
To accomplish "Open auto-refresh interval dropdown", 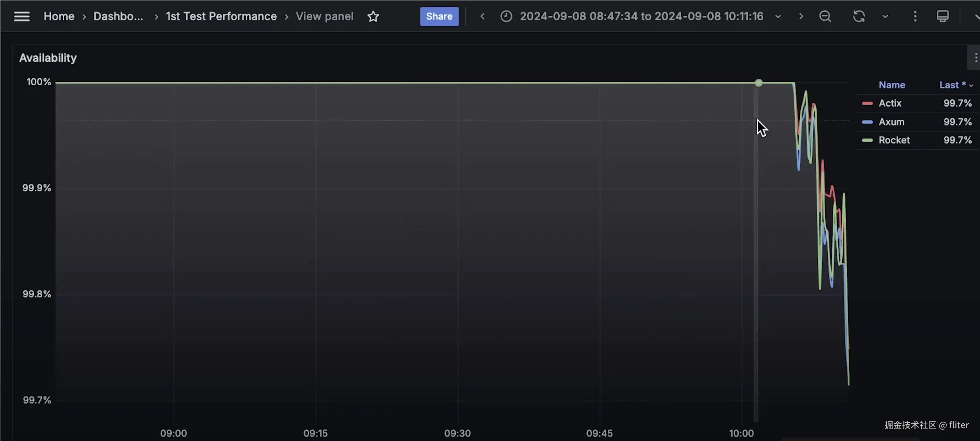I will click(x=885, y=16).
